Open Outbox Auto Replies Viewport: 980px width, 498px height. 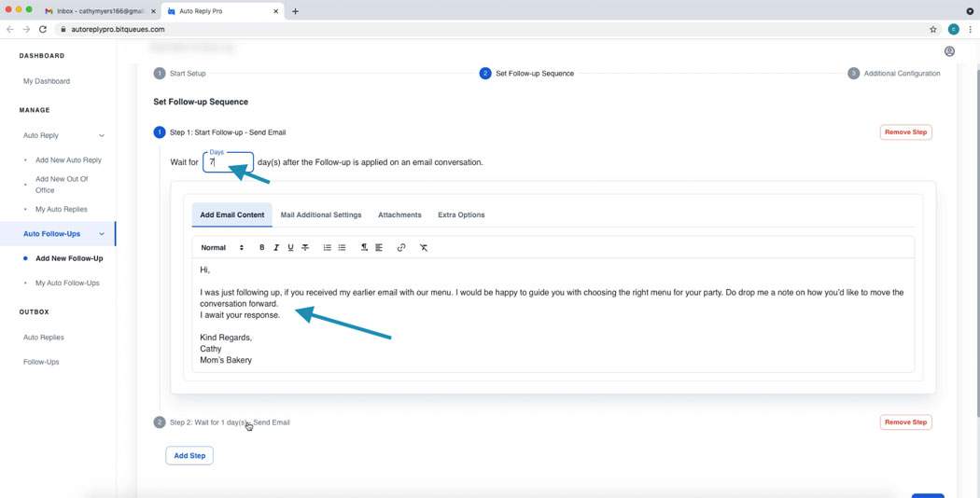tap(44, 338)
